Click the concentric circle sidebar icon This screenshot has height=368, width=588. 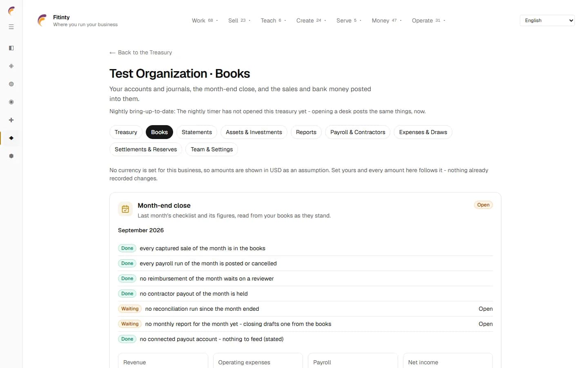point(11,102)
